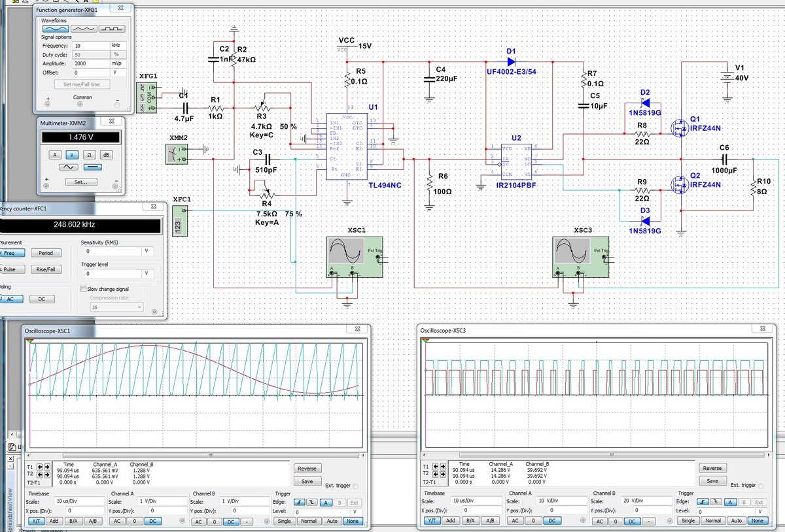785x532 pixels.
Task: Select the AC signal mode on multimeter
Action: tap(67, 167)
